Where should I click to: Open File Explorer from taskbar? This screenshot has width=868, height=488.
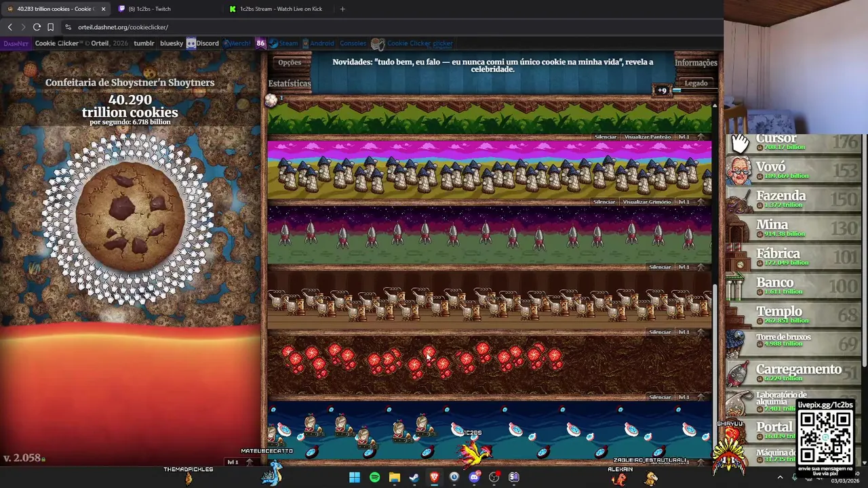(395, 477)
